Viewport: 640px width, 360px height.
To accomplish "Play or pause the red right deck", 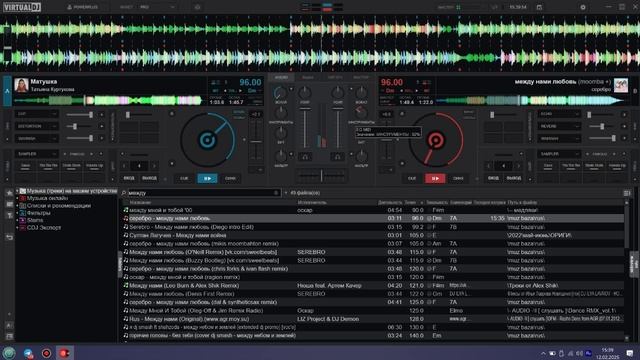I will 435,178.
